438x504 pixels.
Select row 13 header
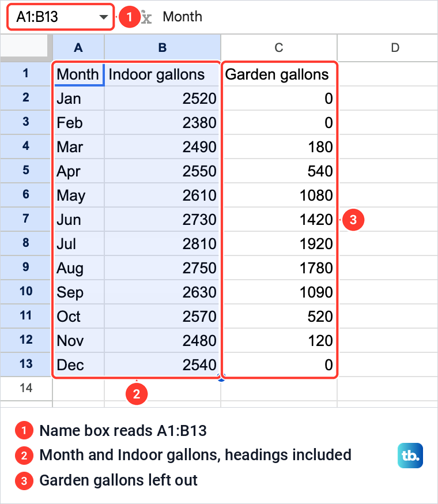click(26, 364)
